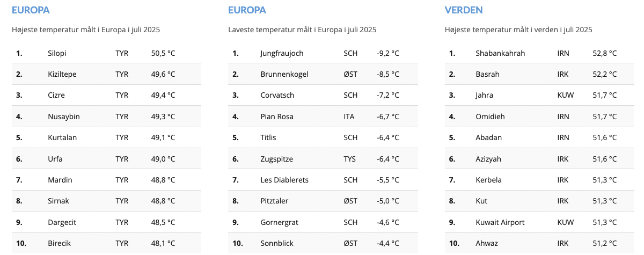The height and width of the screenshot is (255, 644).
Task: Open the Les Diablerets entry
Action: (x=284, y=180)
